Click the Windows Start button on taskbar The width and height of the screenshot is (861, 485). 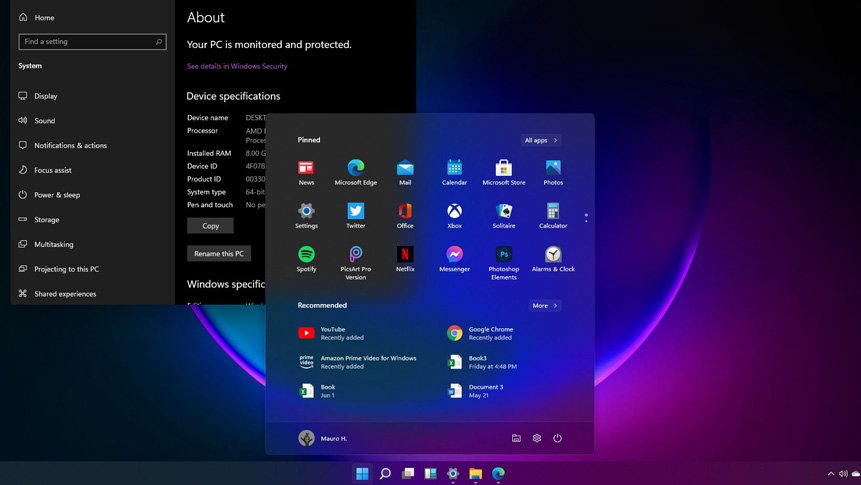click(x=362, y=473)
